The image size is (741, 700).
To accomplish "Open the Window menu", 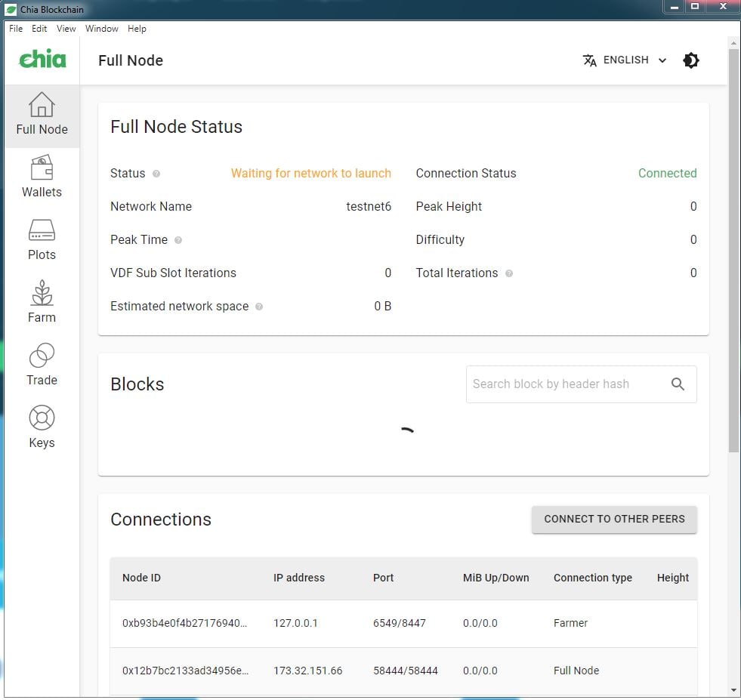I will [x=102, y=29].
